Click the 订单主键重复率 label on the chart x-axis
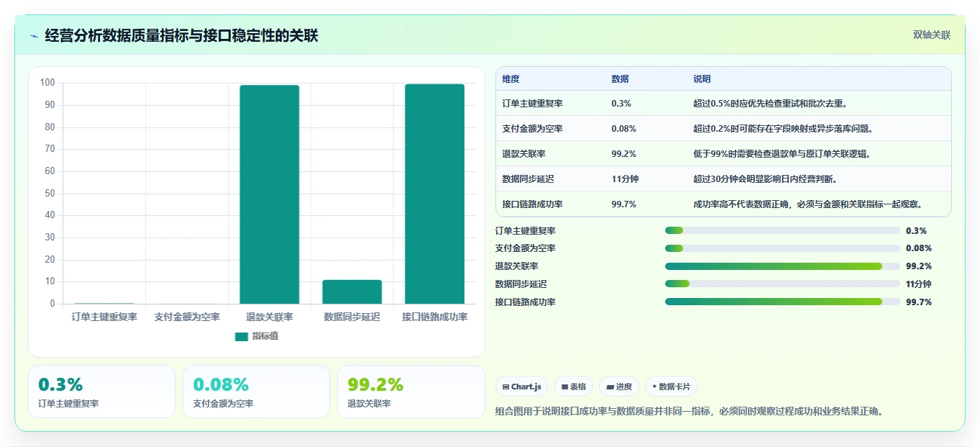Screen dimensions: 980x447 [x=104, y=317]
